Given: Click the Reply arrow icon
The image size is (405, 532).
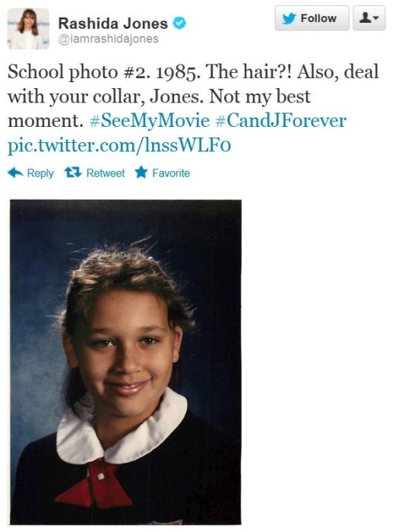Looking at the screenshot, I should [x=15, y=173].
